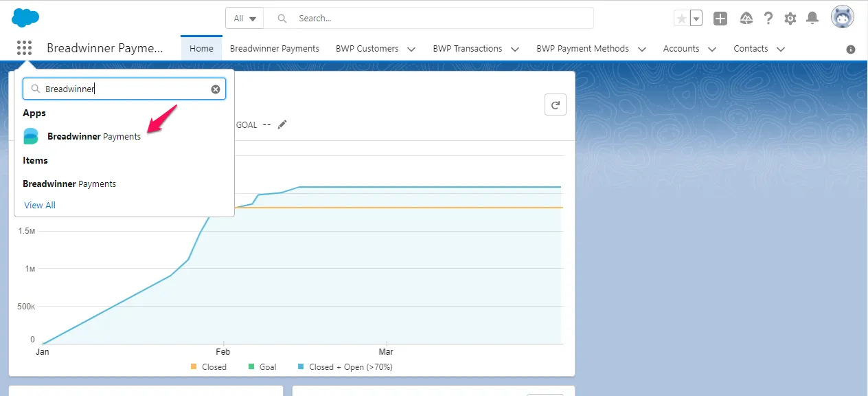
Task: Clear the Breadwinner search text
Action: tap(216, 89)
